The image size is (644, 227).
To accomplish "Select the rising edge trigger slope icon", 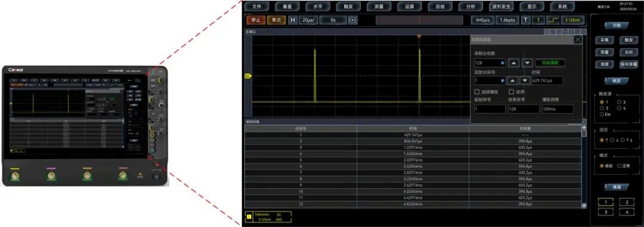I will 553,20.
